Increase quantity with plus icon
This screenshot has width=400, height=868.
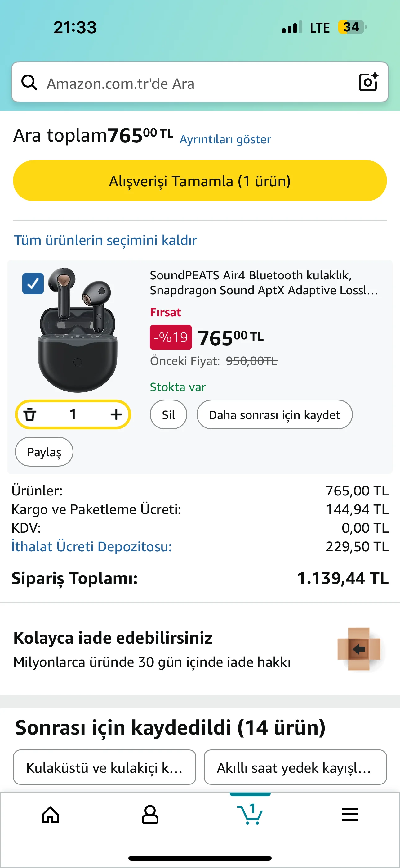point(116,414)
